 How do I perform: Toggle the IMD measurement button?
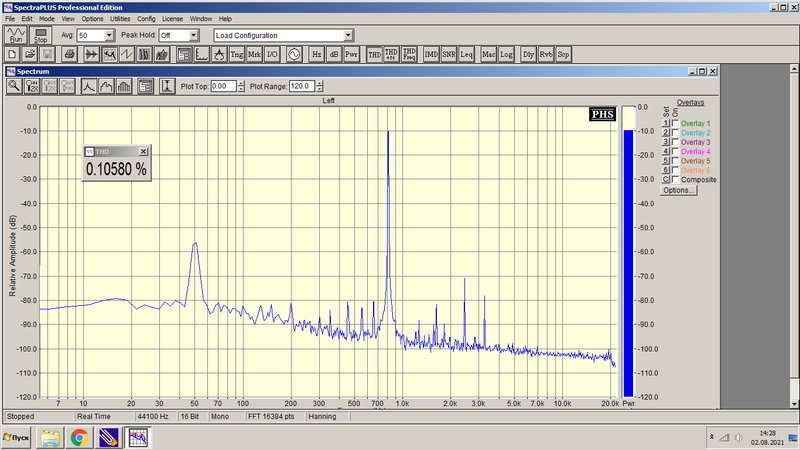point(431,54)
